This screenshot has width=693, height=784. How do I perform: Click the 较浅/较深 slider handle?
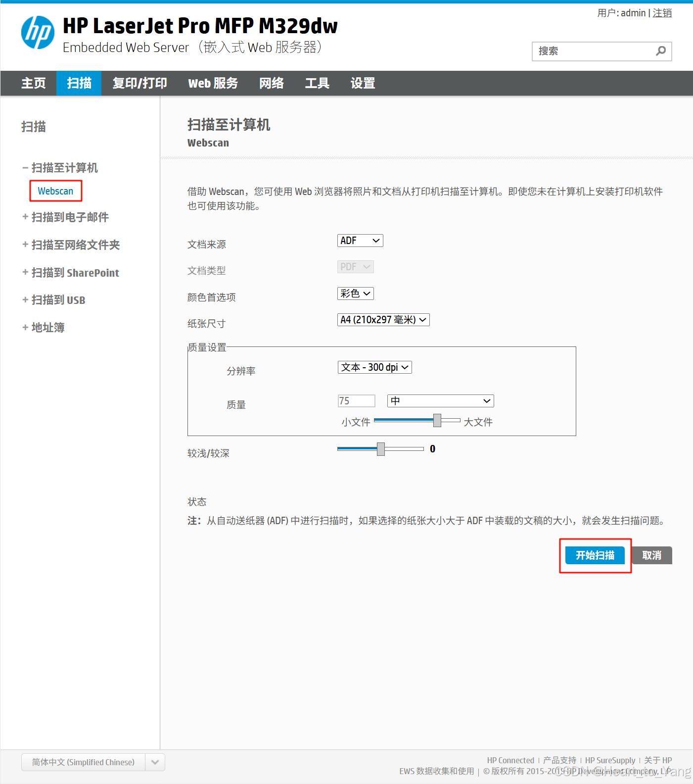coord(381,449)
